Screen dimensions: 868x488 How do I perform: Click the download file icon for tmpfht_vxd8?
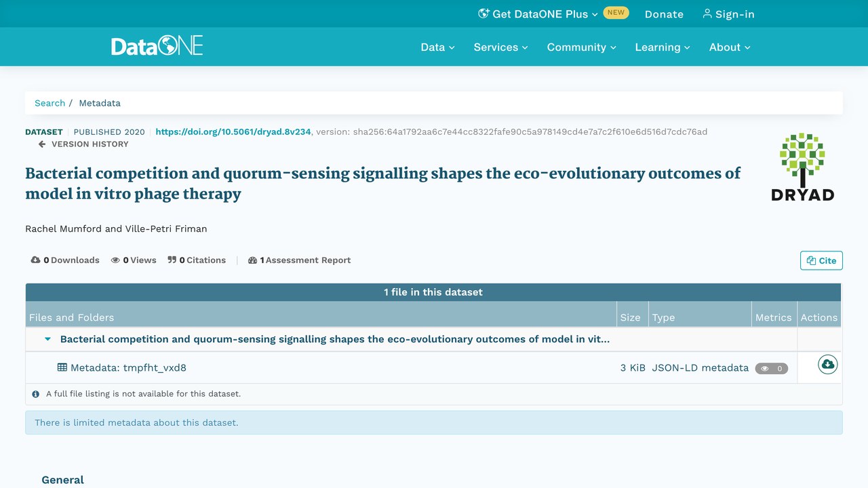pos(827,365)
